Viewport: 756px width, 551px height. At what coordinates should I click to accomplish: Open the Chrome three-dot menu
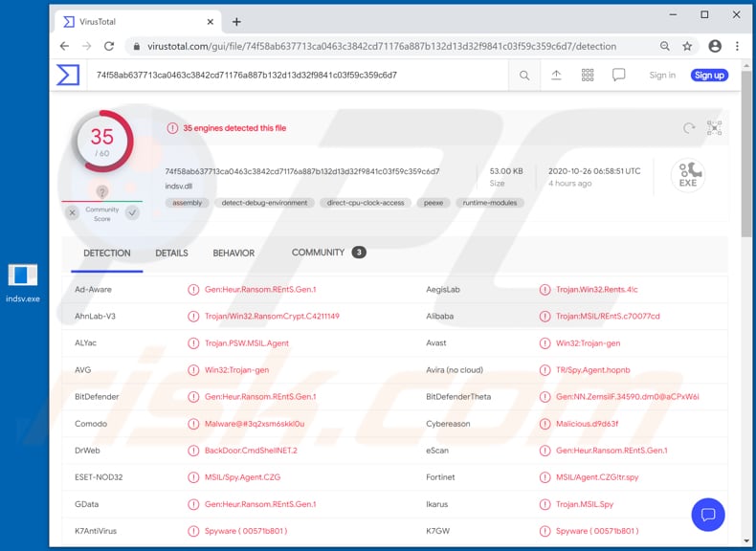click(x=737, y=46)
